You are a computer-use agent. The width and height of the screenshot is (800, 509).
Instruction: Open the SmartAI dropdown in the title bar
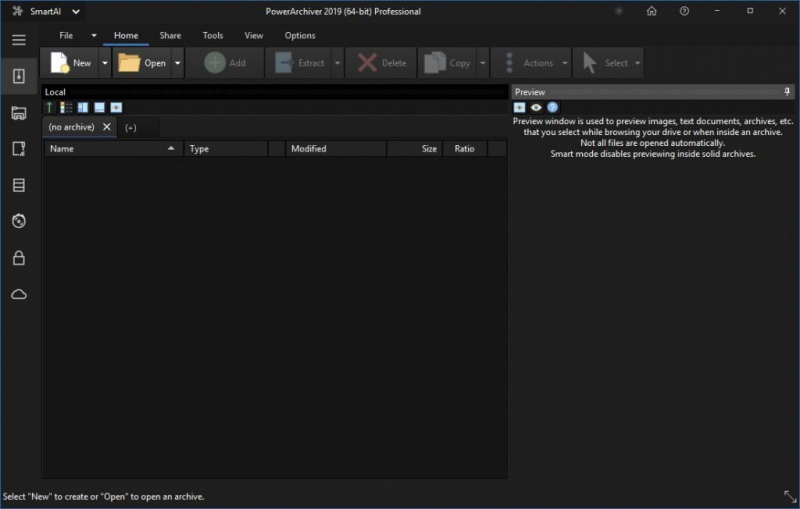pyautogui.click(x=76, y=12)
